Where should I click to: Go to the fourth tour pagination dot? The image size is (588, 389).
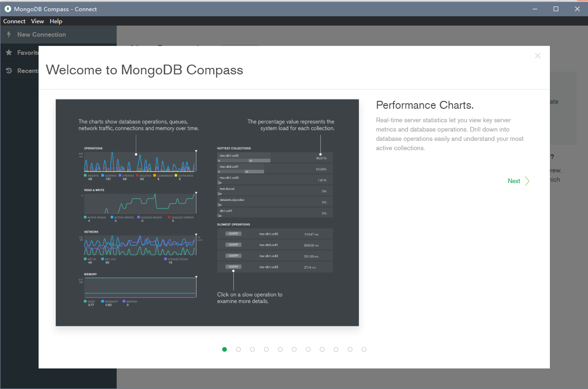tap(266, 349)
